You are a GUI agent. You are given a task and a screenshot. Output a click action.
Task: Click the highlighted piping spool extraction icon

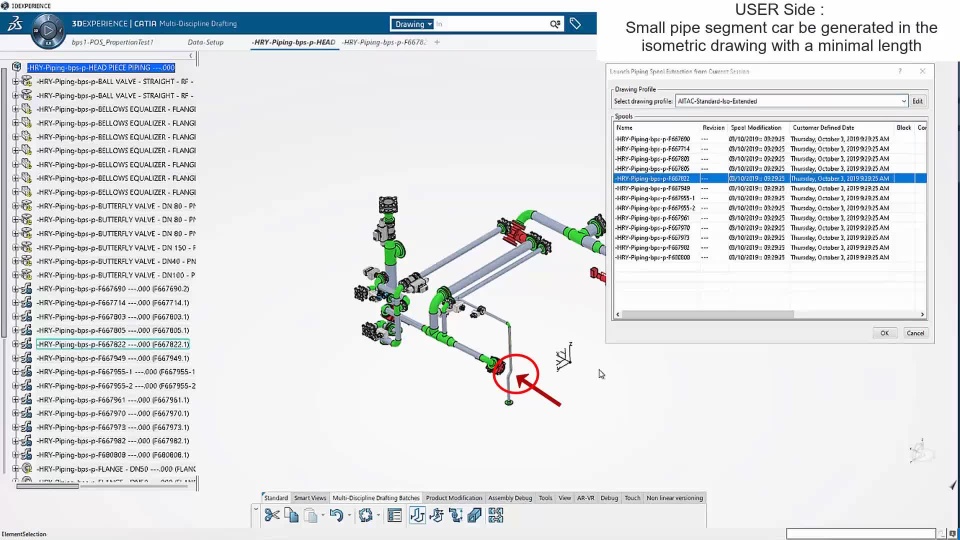point(417,516)
